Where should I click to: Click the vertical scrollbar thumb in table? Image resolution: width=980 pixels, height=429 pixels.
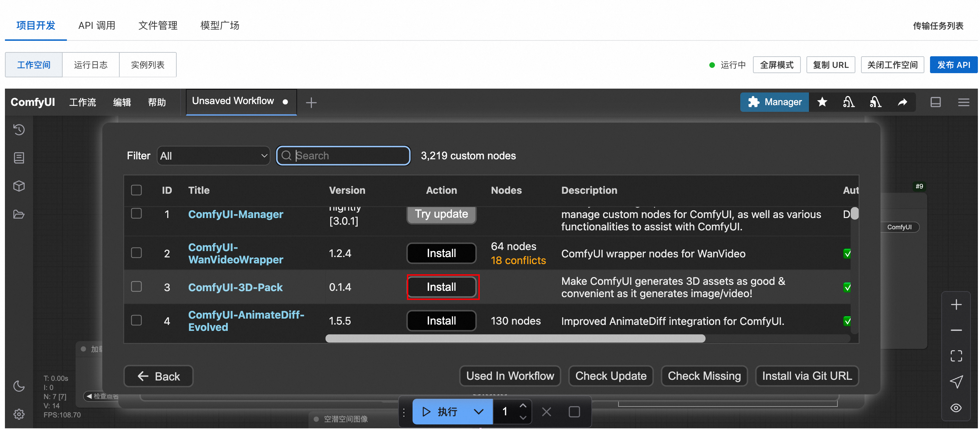click(x=854, y=213)
